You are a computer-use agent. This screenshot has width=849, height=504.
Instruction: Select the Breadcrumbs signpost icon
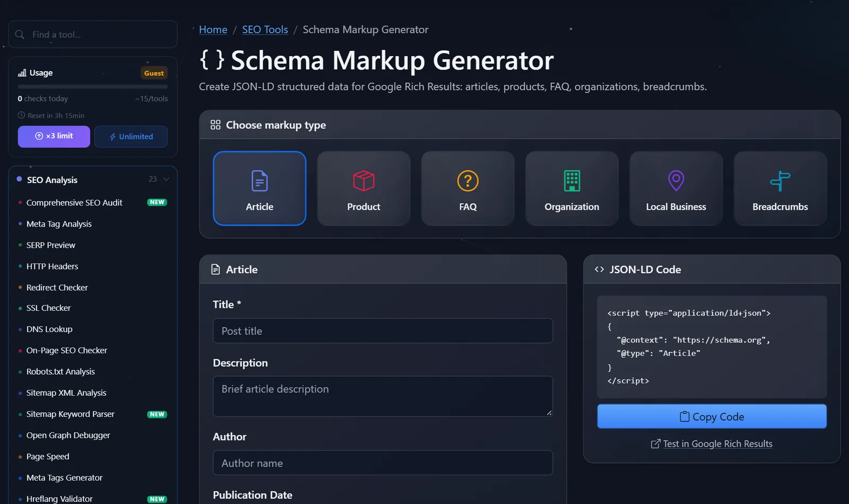(x=780, y=181)
